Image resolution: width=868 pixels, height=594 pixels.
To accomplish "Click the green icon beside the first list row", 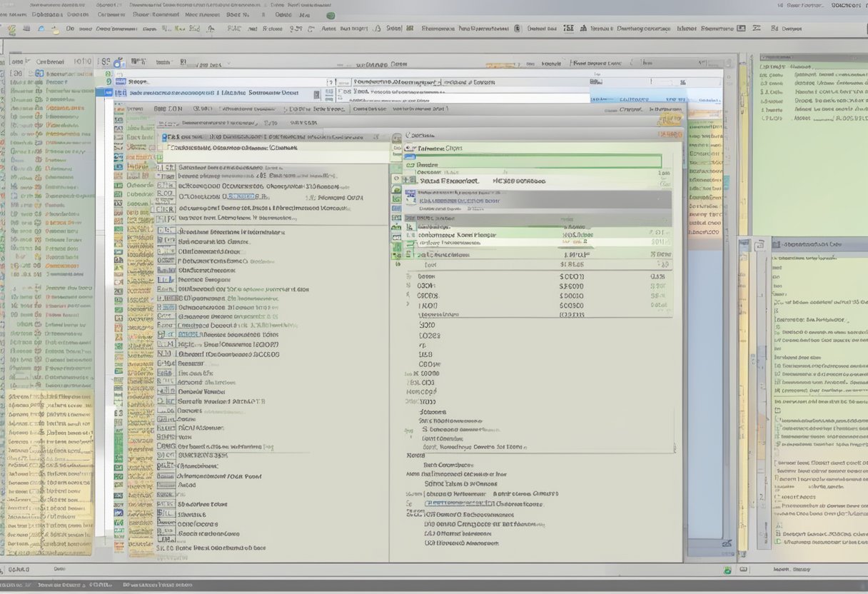I will point(108,74).
